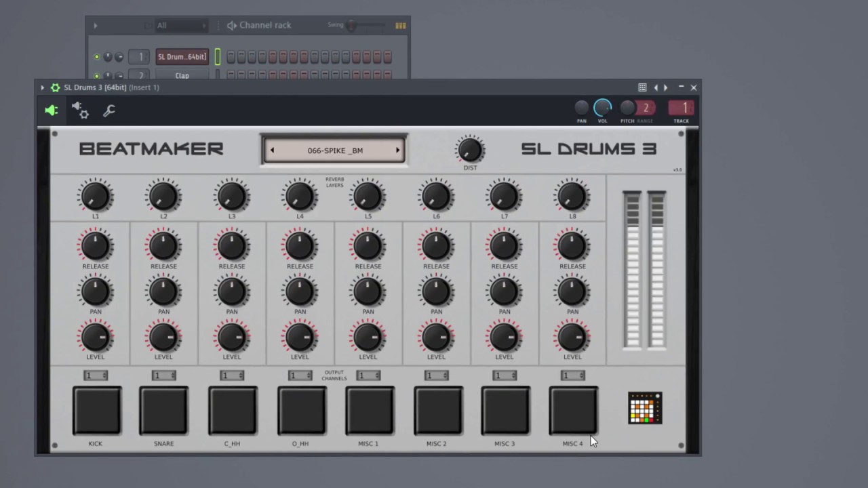Click the speaker icon beside Channel rack title
This screenshot has width=868, height=488.
(x=232, y=26)
